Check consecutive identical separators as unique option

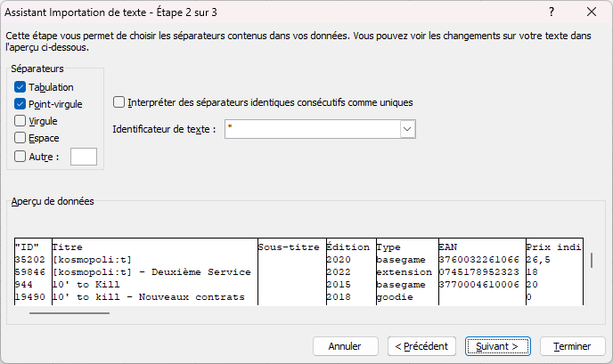point(119,102)
